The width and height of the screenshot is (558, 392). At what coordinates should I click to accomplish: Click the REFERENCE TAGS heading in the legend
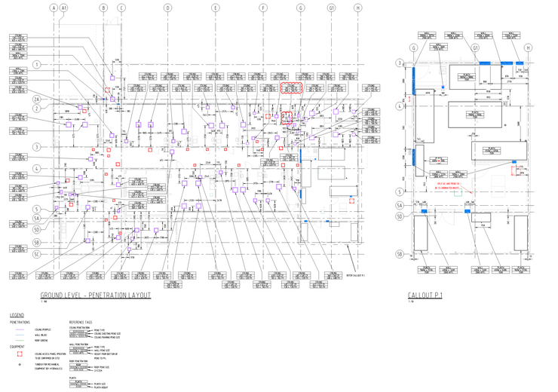pos(81,321)
